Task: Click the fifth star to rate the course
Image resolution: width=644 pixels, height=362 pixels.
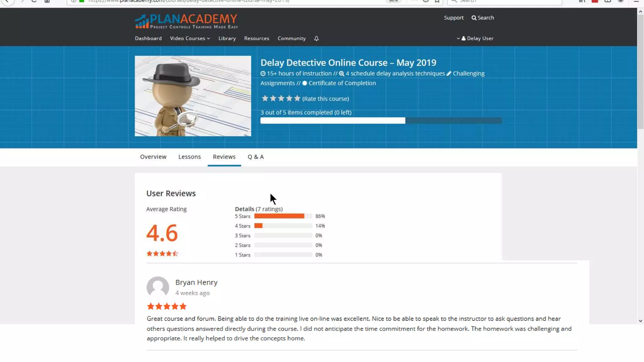Action: tap(297, 98)
